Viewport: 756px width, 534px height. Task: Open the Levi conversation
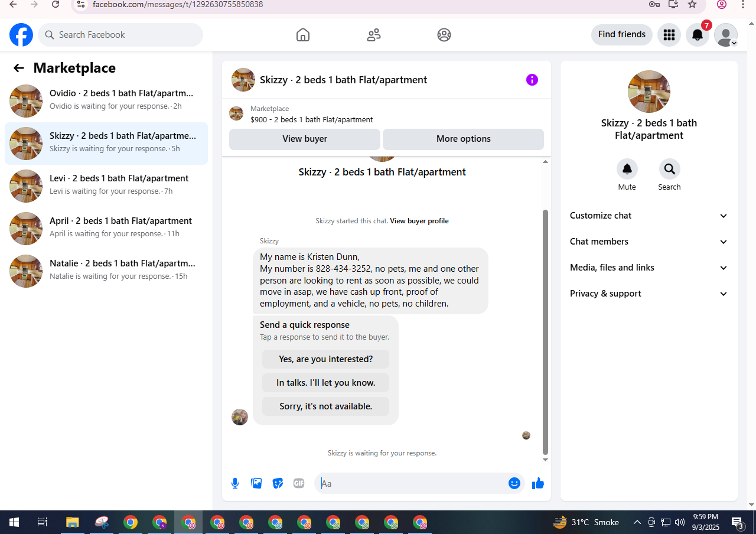tap(106, 186)
